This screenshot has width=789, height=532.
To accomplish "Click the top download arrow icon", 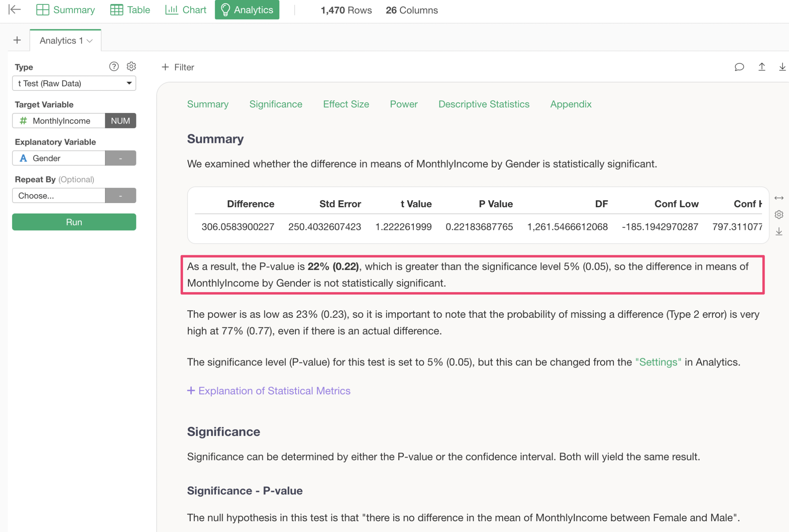I will (x=782, y=67).
